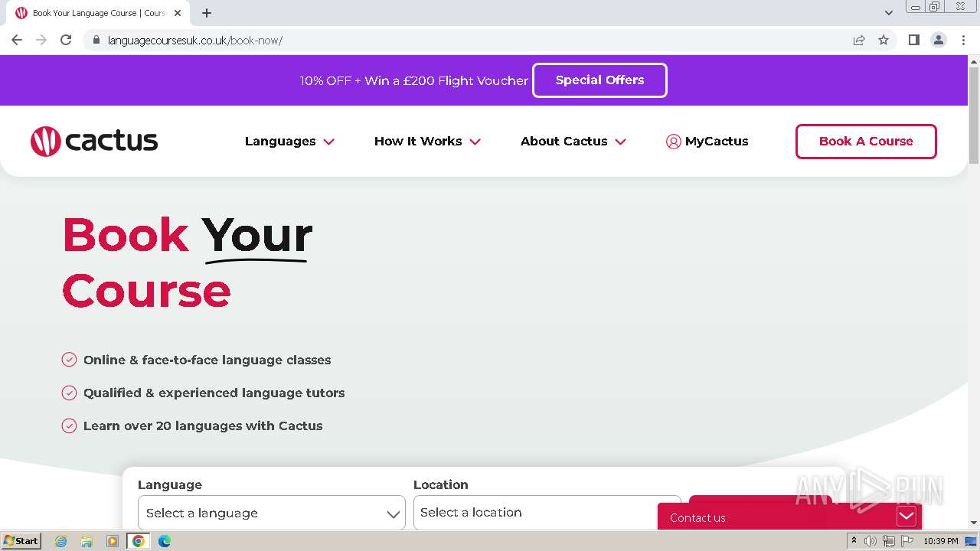Reload the page
This screenshot has height=551, width=980.
coord(66,40)
